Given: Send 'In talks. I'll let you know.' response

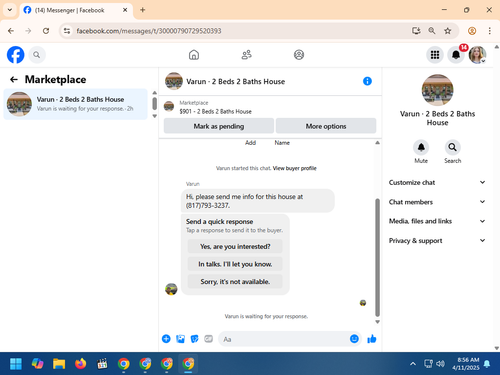Looking at the screenshot, I should (235, 264).
